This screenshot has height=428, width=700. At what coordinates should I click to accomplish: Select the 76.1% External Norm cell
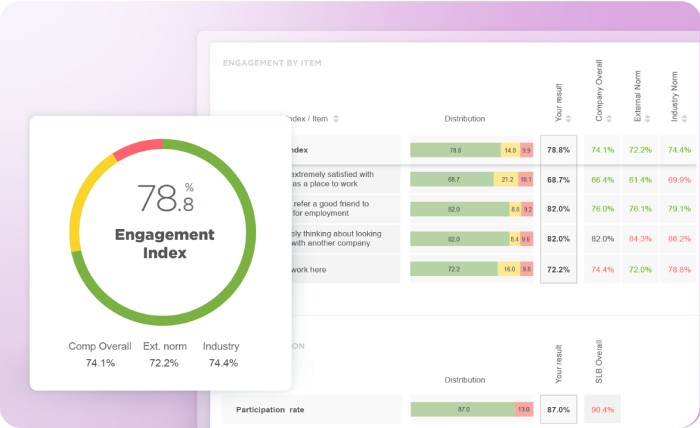click(640, 209)
